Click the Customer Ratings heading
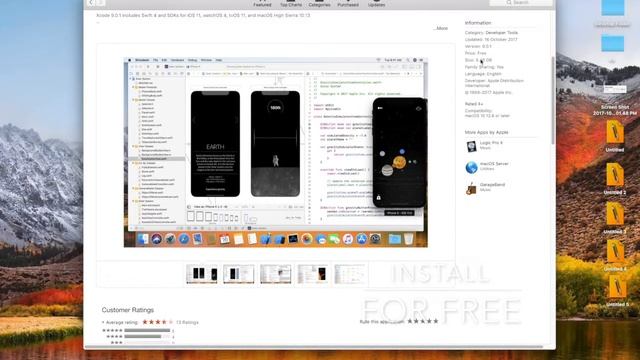640x360 pixels. pyautogui.click(x=128, y=310)
